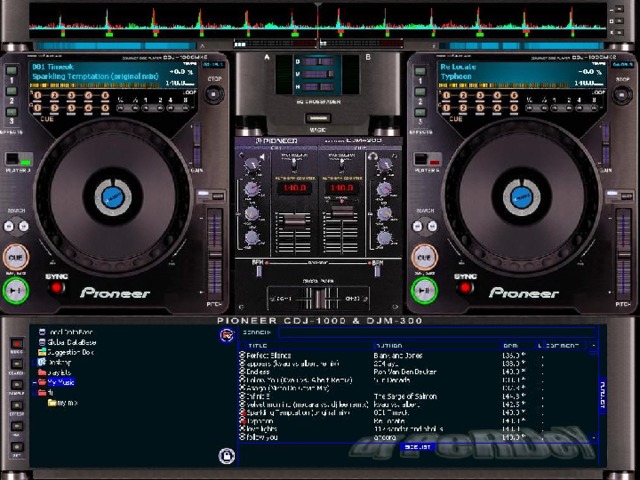
Task: Click the headphone icon on the mixer
Action: coord(372,156)
